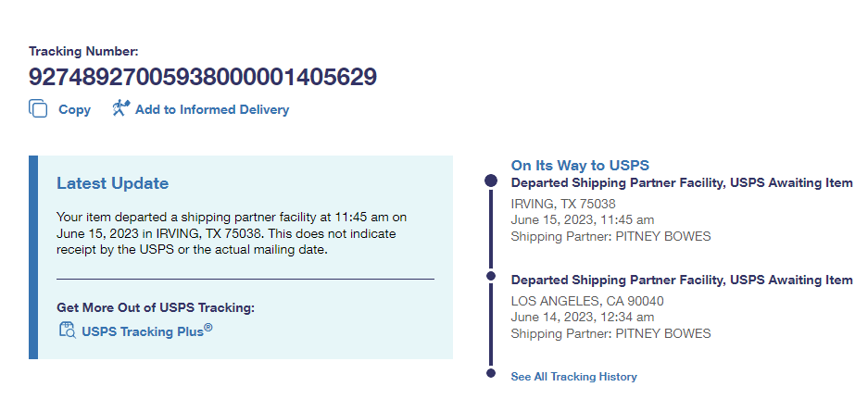
Task: Click the Get More Out of USPS Tracking heading
Action: coord(155,307)
